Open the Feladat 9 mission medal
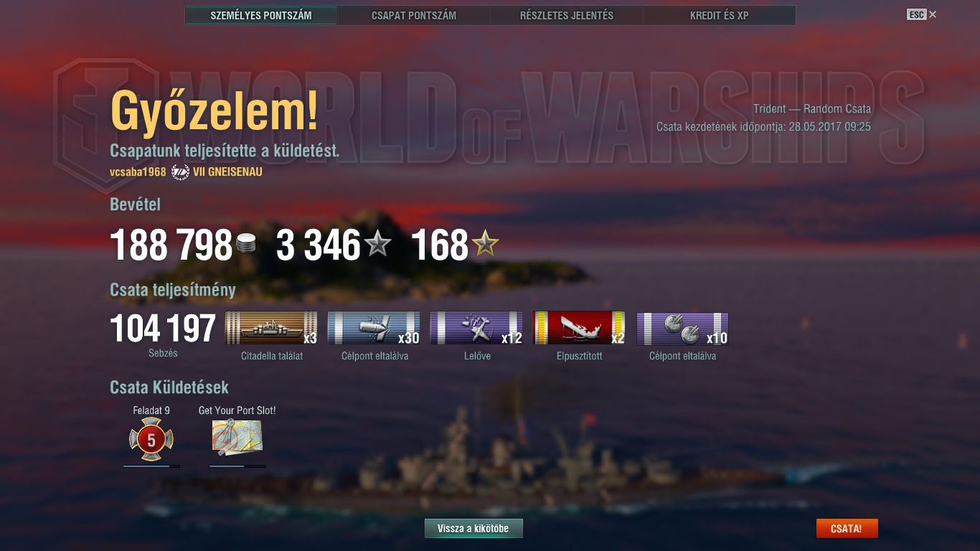This screenshot has width=980, height=551. (x=151, y=439)
